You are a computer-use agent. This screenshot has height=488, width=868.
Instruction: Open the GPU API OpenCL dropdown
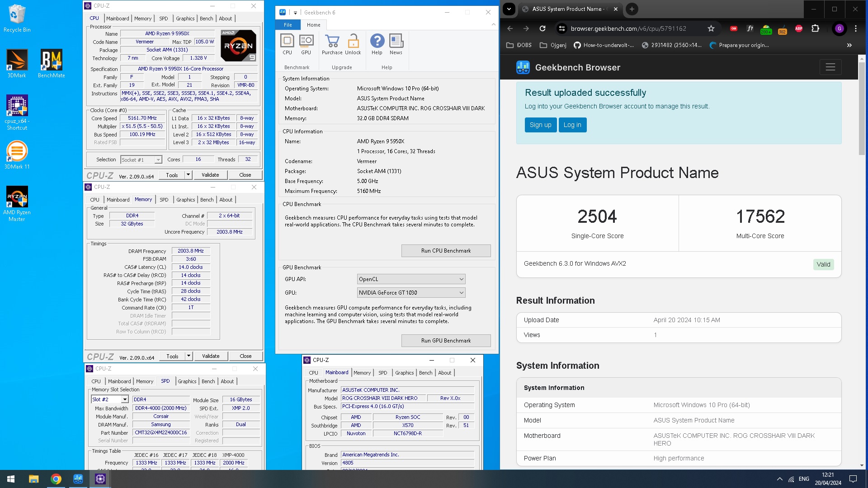411,279
